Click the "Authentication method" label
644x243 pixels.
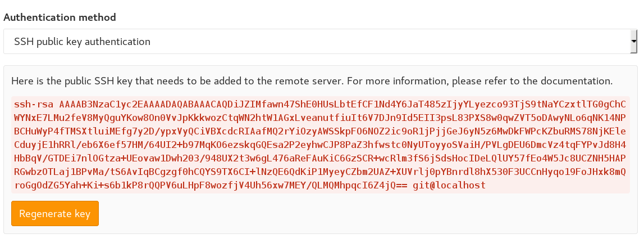(x=60, y=17)
